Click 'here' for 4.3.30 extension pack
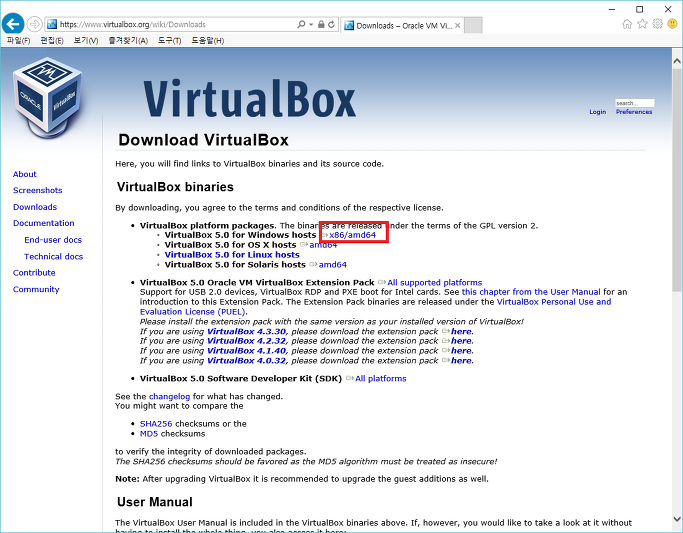The image size is (683, 533). pos(461,331)
